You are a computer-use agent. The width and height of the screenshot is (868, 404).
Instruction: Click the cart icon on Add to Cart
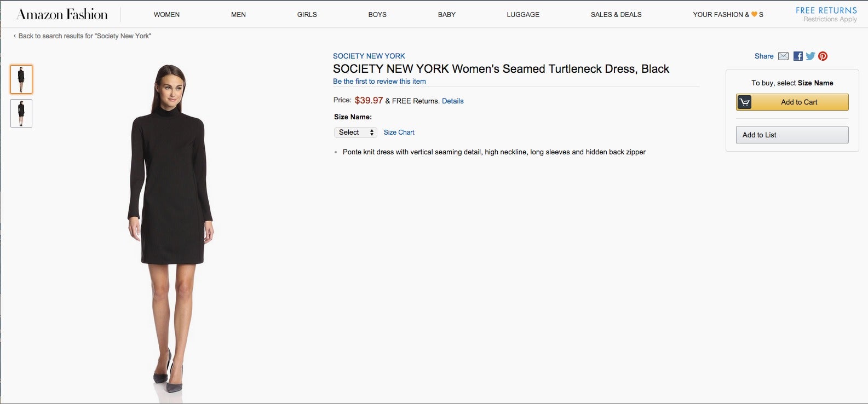coord(744,102)
